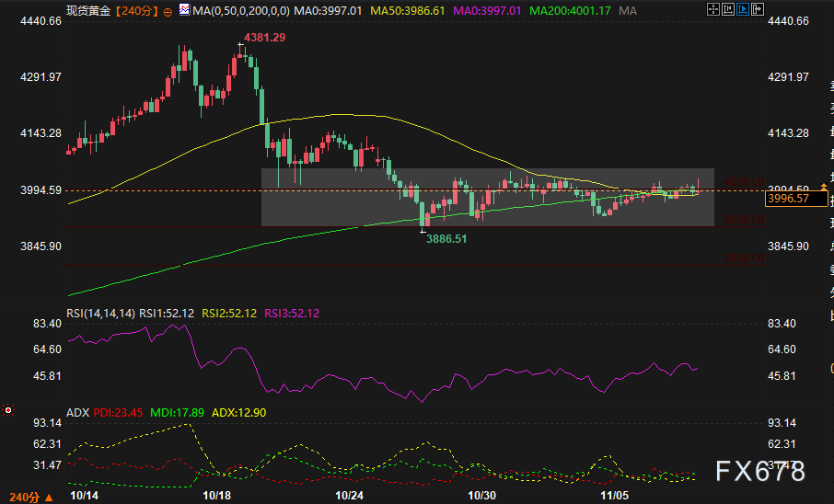
Task: Click the red target icon on left edge
Action: click(8, 409)
